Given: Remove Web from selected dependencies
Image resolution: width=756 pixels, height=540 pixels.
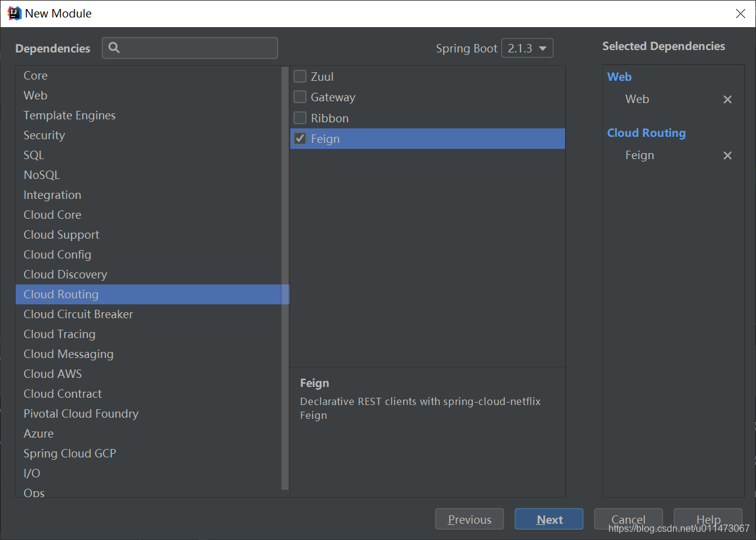Looking at the screenshot, I should pyautogui.click(x=727, y=99).
